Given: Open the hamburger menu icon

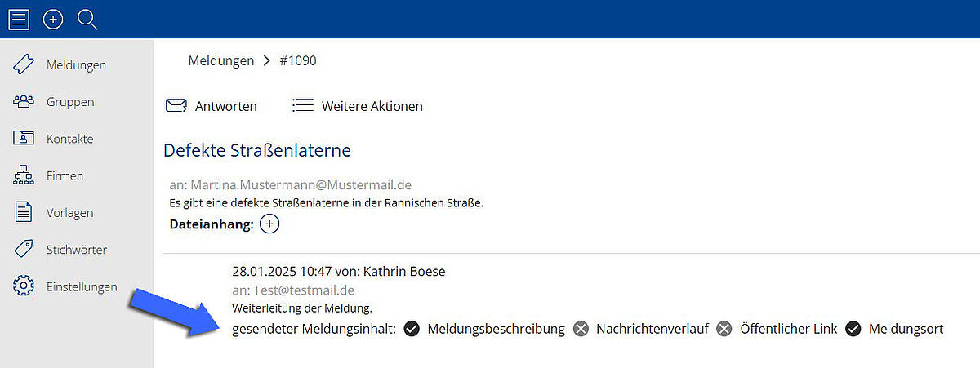Looking at the screenshot, I should pos(19,19).
